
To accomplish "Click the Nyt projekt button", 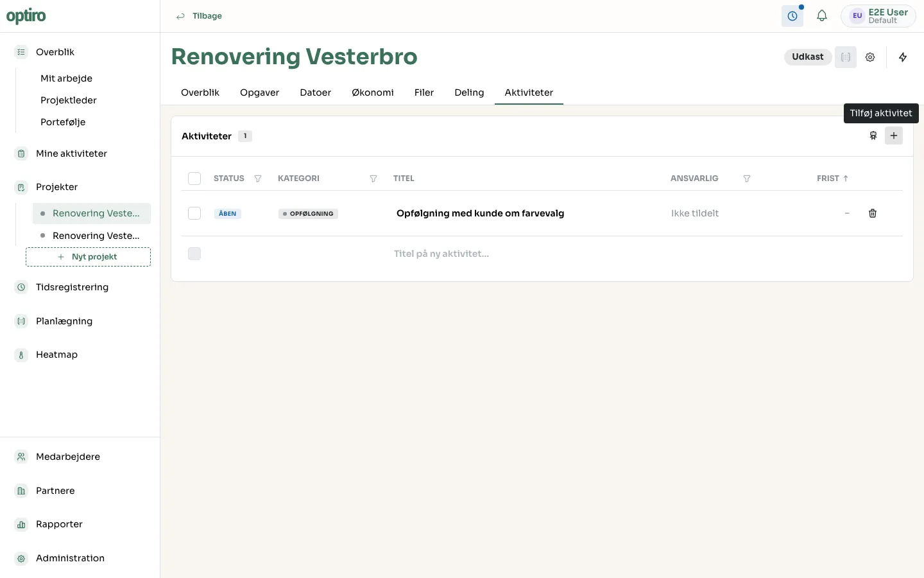I will (x=88, y=257).
